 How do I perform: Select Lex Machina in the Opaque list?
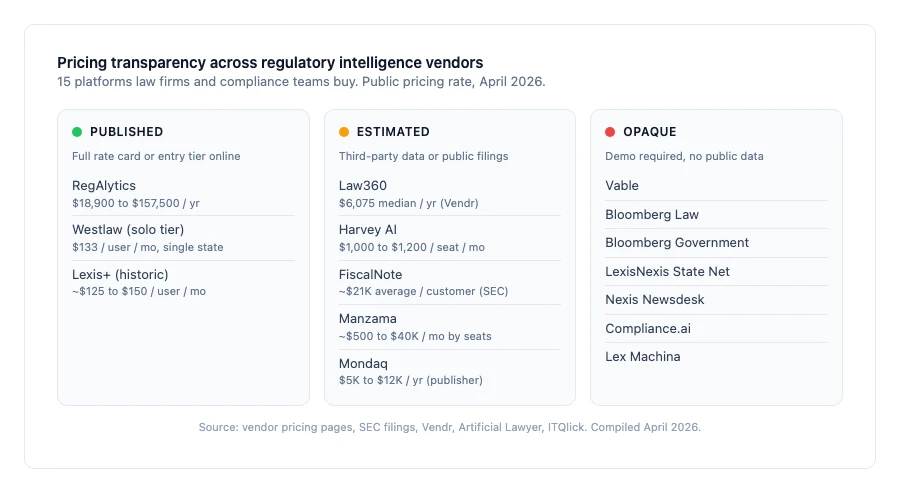(642, 357)
